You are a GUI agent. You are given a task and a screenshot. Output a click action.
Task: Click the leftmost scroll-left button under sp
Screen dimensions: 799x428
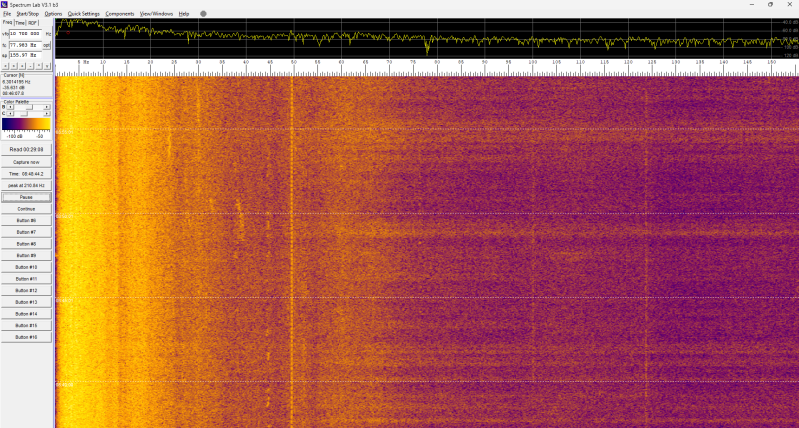[x=5, y=66]
